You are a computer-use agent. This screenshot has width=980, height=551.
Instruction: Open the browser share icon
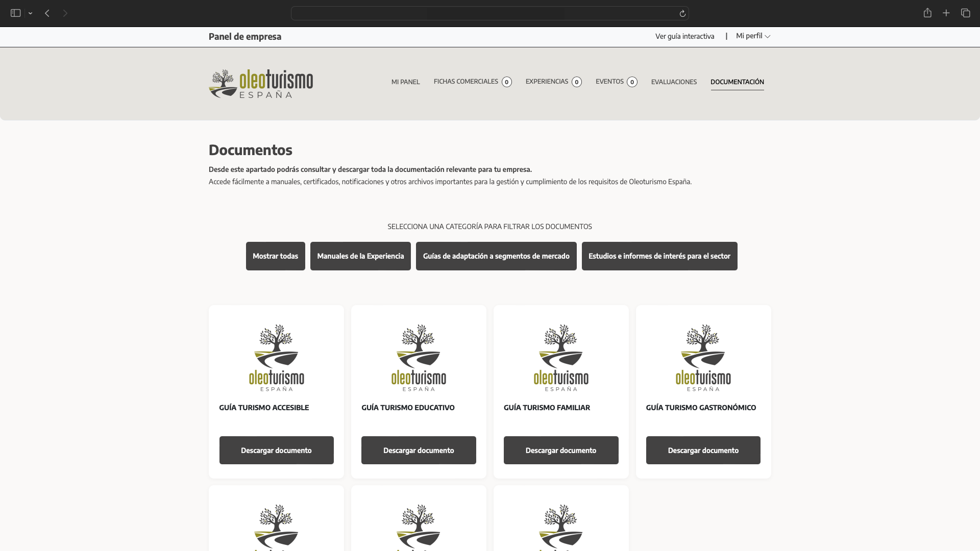(x=927, y=13)
